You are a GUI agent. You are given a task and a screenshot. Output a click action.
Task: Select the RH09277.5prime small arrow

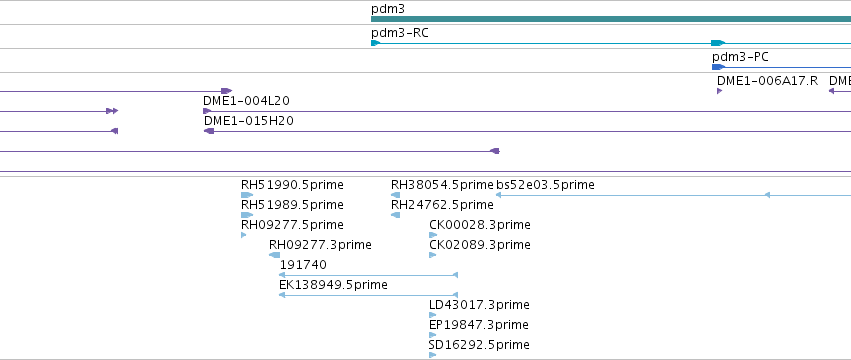tap(244, 235)
